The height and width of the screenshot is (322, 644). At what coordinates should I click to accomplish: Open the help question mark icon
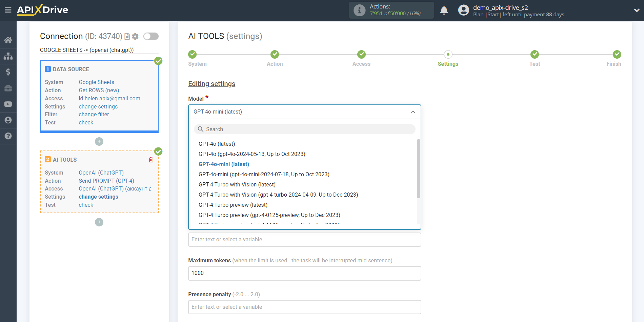coord(8,136)
